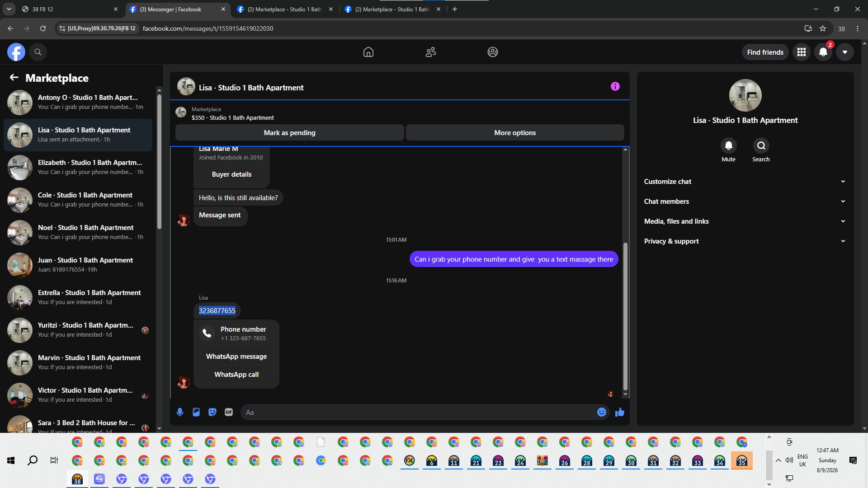This screenshot has height=488, width=868.
Task: Click Mark as pending button
Action: coord(290,133)
